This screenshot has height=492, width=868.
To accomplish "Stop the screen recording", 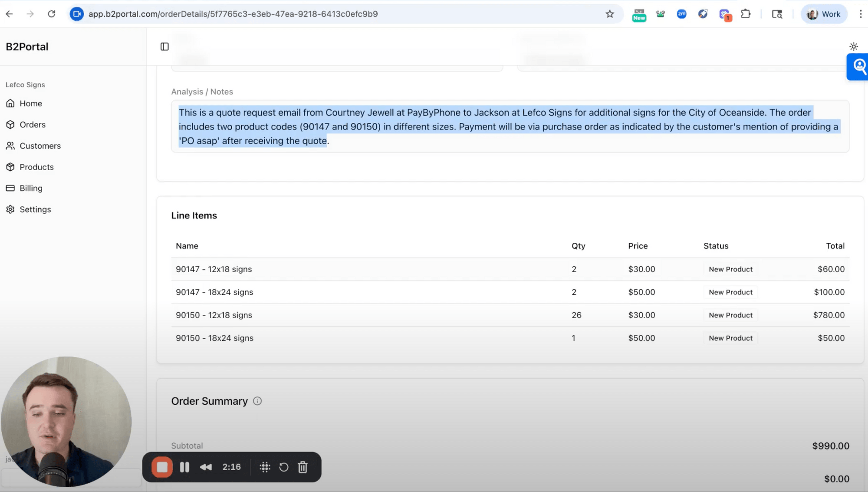I will (x=162, y=467).
